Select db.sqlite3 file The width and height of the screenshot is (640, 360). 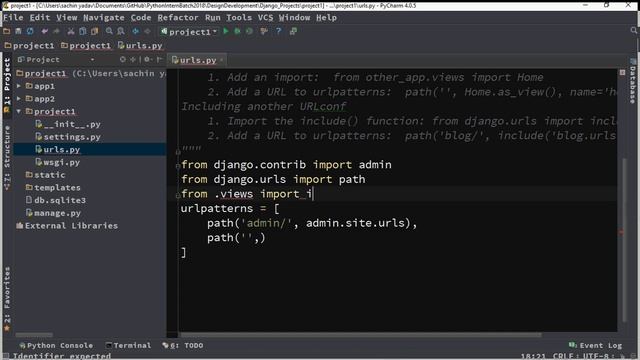click(x=56, y=200)
